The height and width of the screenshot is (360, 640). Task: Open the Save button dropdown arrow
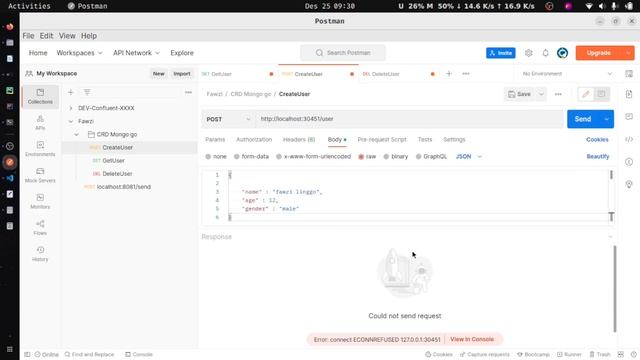coord(541,94)
